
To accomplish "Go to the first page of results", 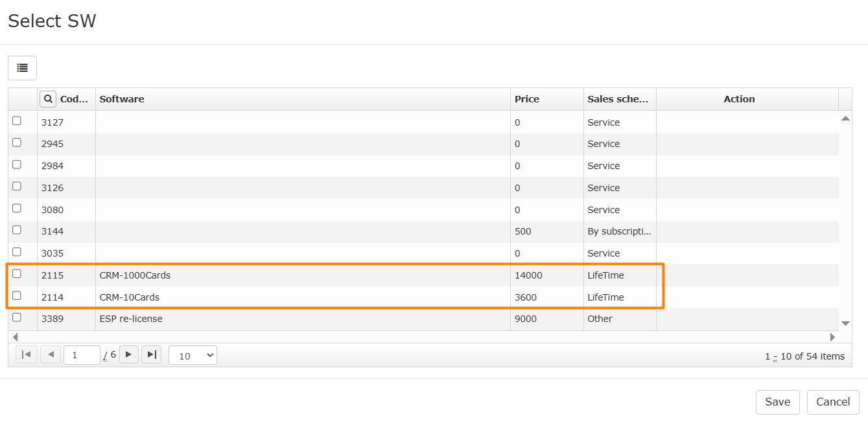I will click(27, 354).
